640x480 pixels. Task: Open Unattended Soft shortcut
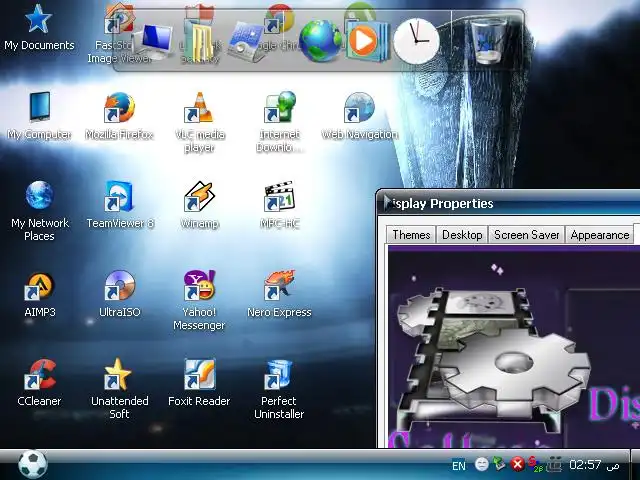coord(119,389)
